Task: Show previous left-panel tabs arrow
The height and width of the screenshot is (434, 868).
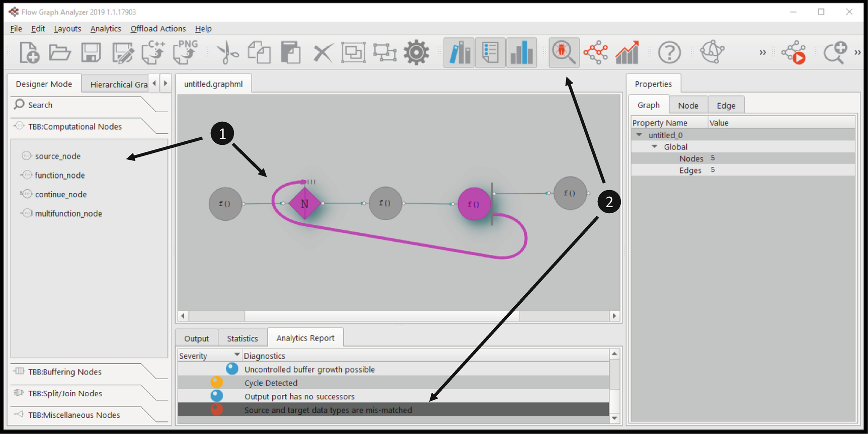Action: click(154, 83)
